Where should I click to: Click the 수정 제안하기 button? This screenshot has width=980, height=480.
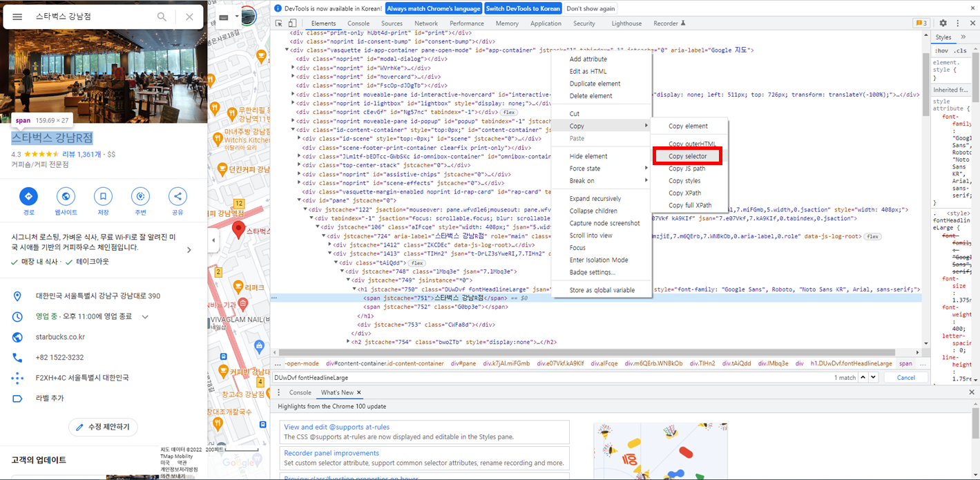coord(103,427)
